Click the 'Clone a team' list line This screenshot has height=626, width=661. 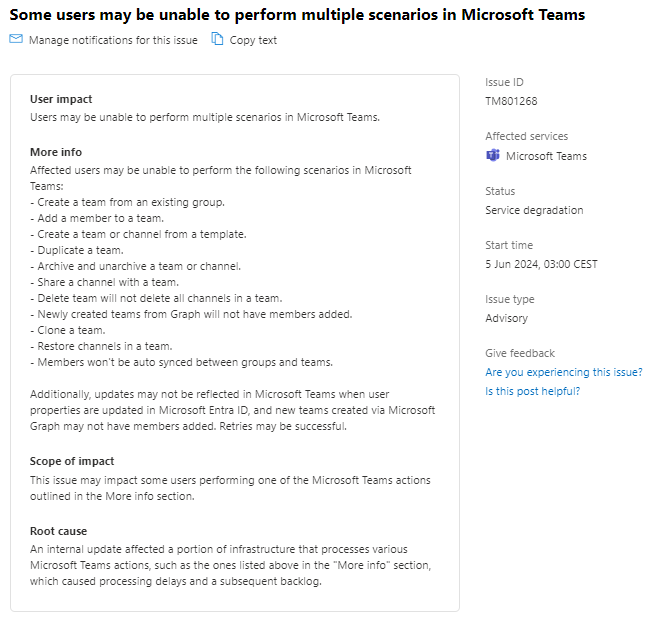pyautogui.click(x=67, y=330)
